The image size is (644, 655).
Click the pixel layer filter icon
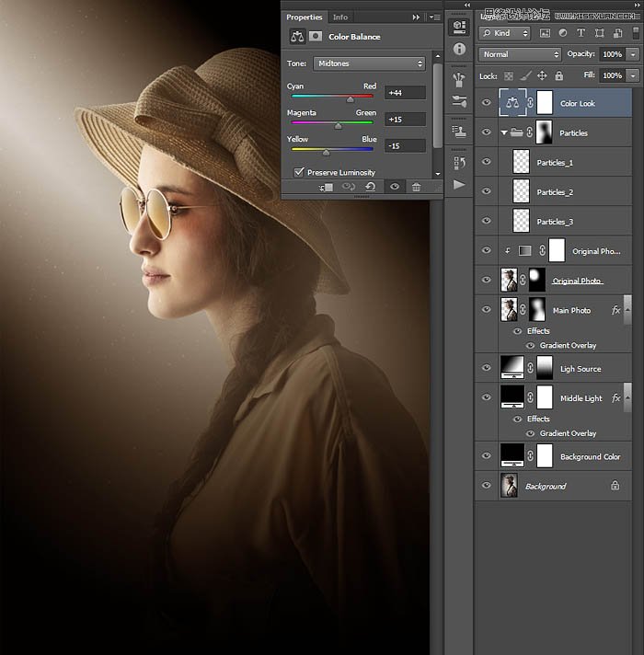[x=546, y=33]
